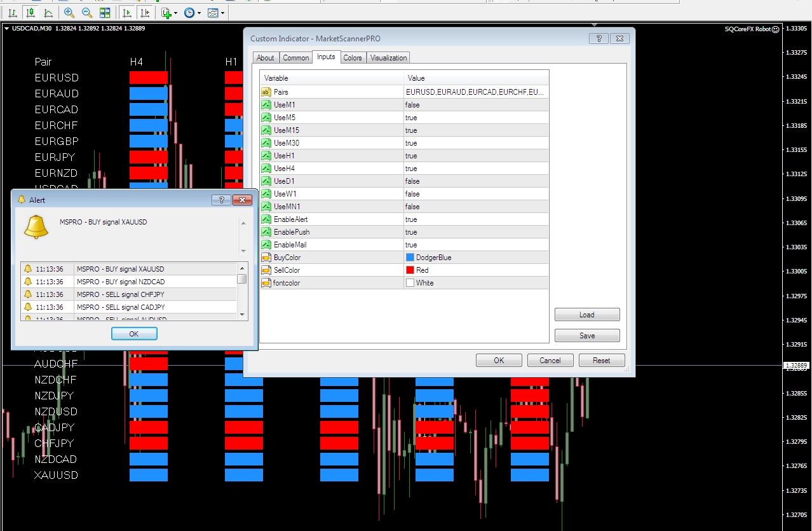
Task: Open the templates dropdown arrow
Action: coord(222,13)
